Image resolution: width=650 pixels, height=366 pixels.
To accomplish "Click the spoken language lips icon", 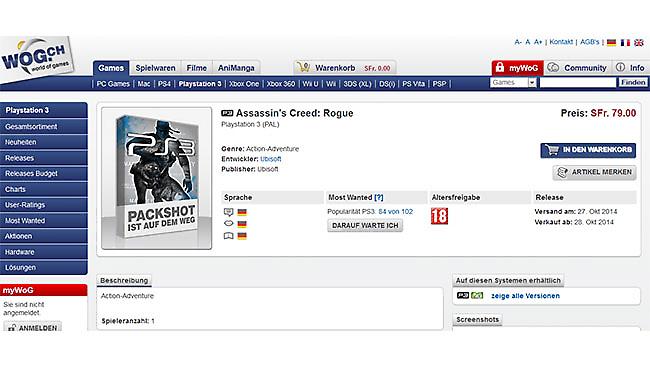I will pos(228,224).
